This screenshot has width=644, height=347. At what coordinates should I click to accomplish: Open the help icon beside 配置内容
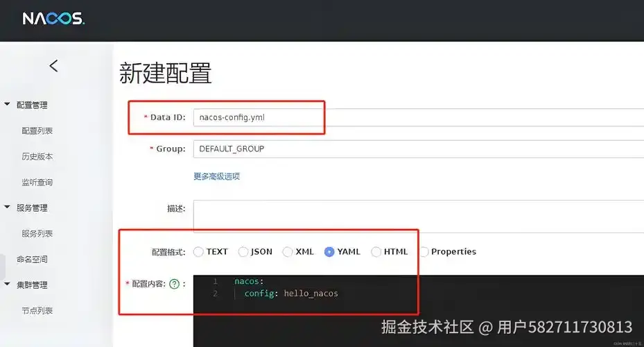point(174,284)
